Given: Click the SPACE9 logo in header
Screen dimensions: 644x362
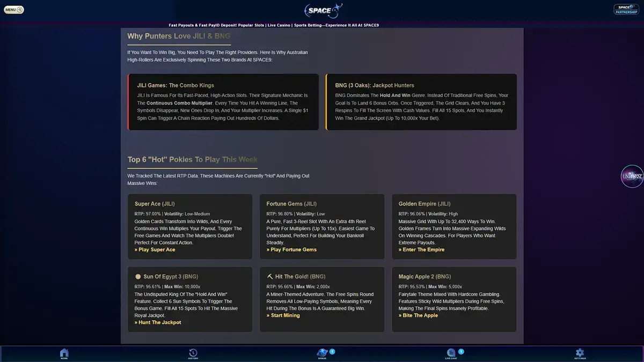Looking at the screenshot, I should 323,10.
